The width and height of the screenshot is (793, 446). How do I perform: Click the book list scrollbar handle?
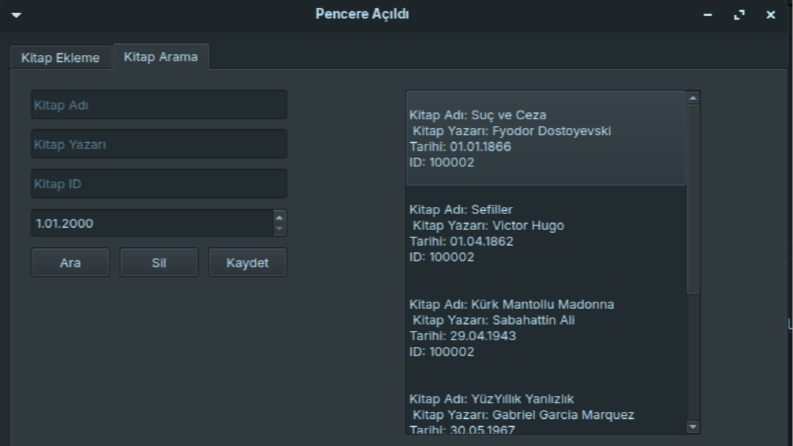click(x=693, y=199)
